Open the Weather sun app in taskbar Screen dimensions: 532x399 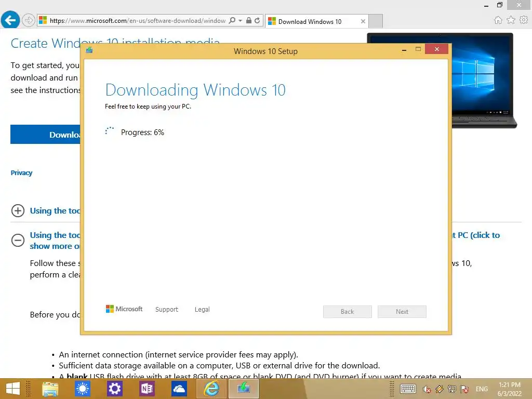point(83,389)
